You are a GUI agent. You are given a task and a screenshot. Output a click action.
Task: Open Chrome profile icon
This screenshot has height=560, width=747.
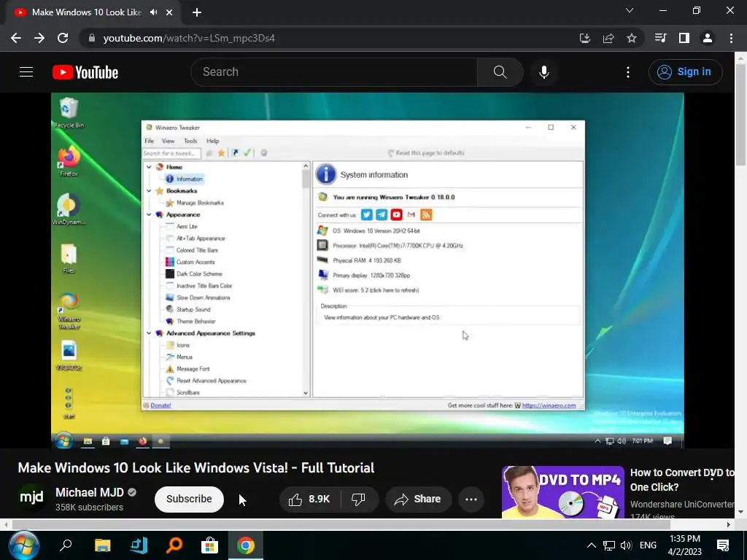click(708, 38)
